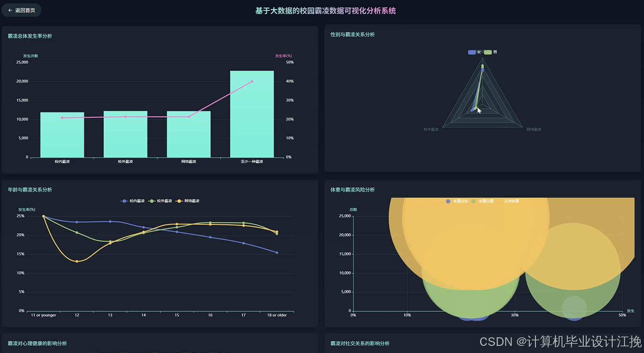Toggle 校外霸凌 legend in the age chart
The width and height of the screenshot is (644, 353).
tap(160, 201)
